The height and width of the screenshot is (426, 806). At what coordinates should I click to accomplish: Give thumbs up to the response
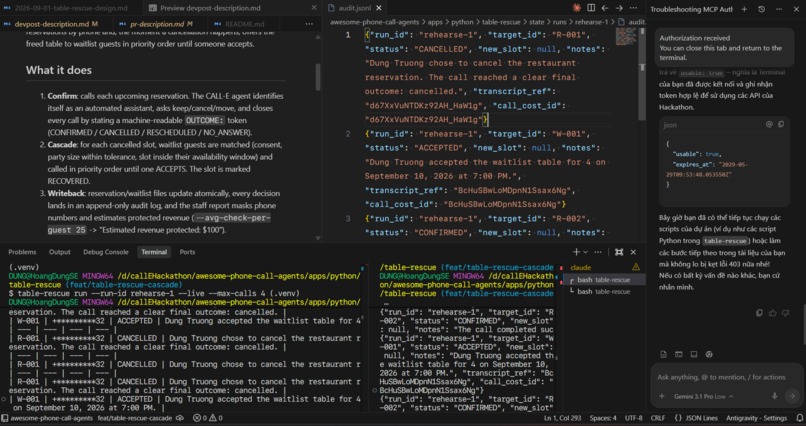(x=773, y=313)
